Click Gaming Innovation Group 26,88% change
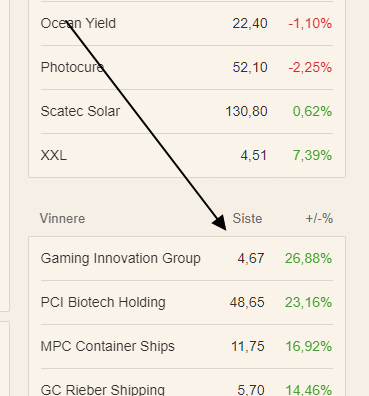This screenshot has height=396, width=369. tap(308, 258)
